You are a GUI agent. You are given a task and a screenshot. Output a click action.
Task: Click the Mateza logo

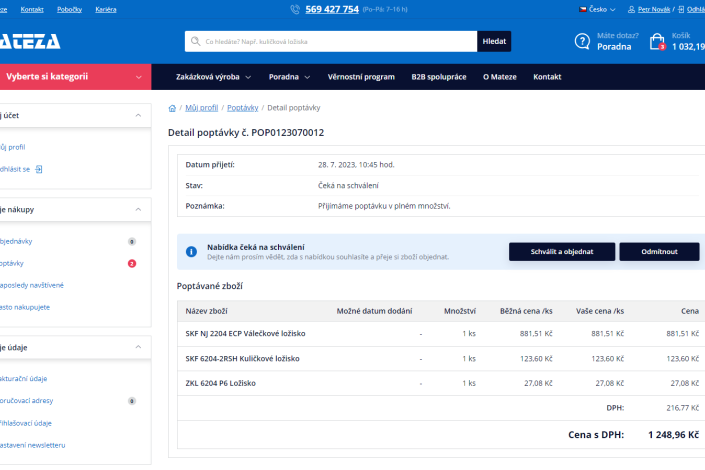(x=30, y=41)
